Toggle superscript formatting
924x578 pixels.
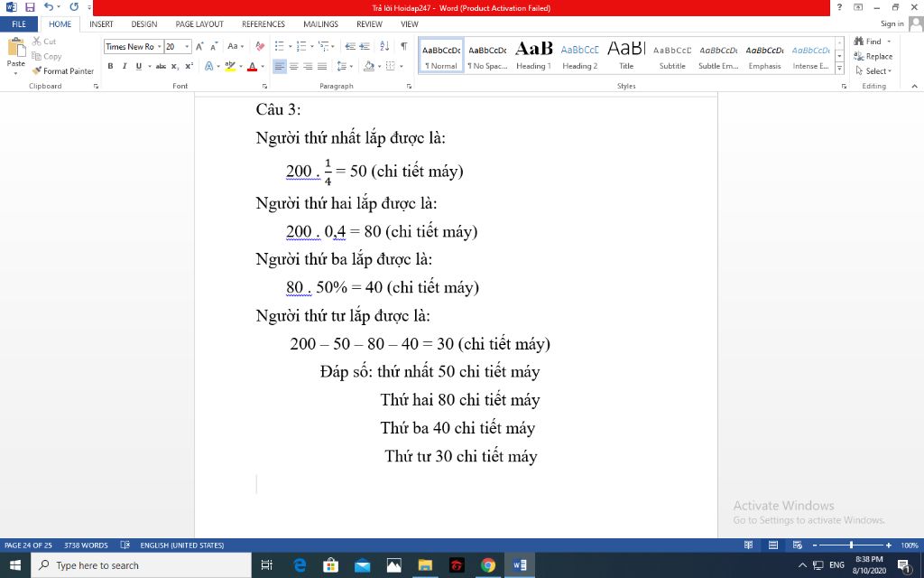(x=189, y=66)
